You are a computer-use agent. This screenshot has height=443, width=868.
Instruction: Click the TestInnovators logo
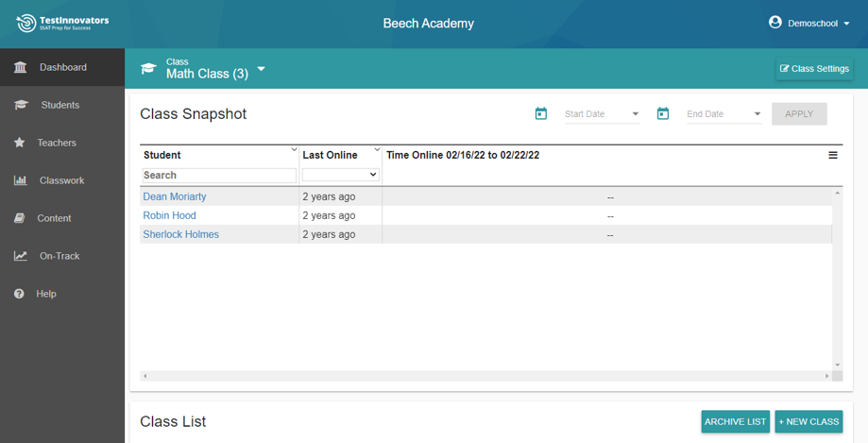[62, 24]
